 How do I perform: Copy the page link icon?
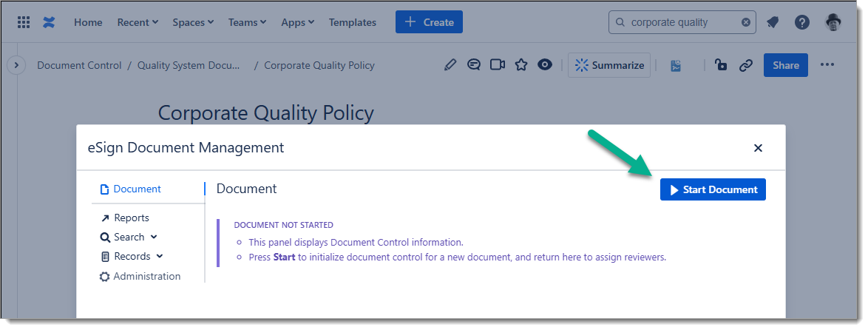745,65
